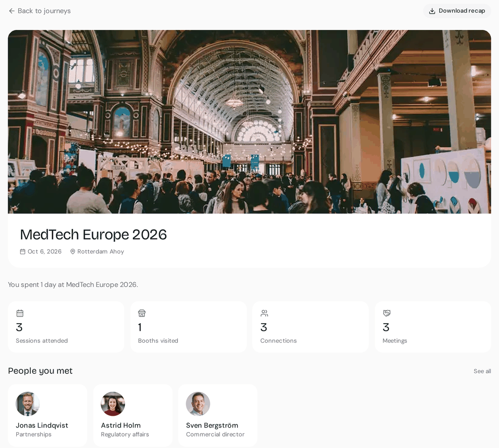499x448 pixels.
Task: Click the download icon
Action: pyautogui.click(x=432, y=11)
